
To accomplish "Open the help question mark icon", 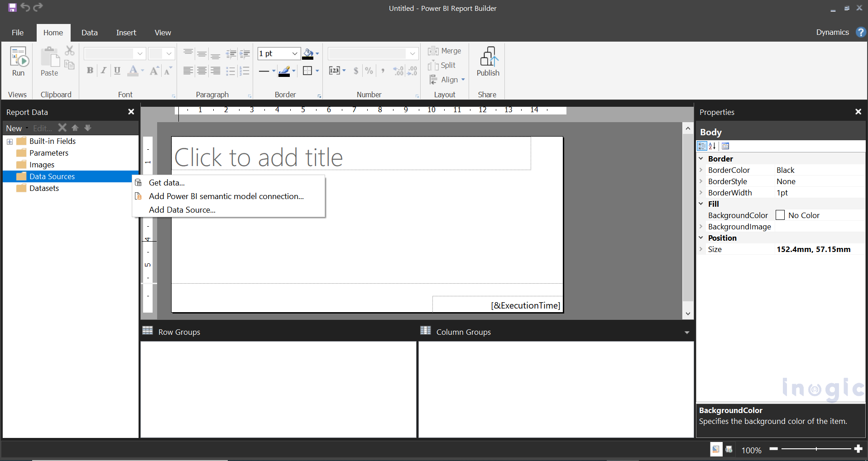I will 861,32.
